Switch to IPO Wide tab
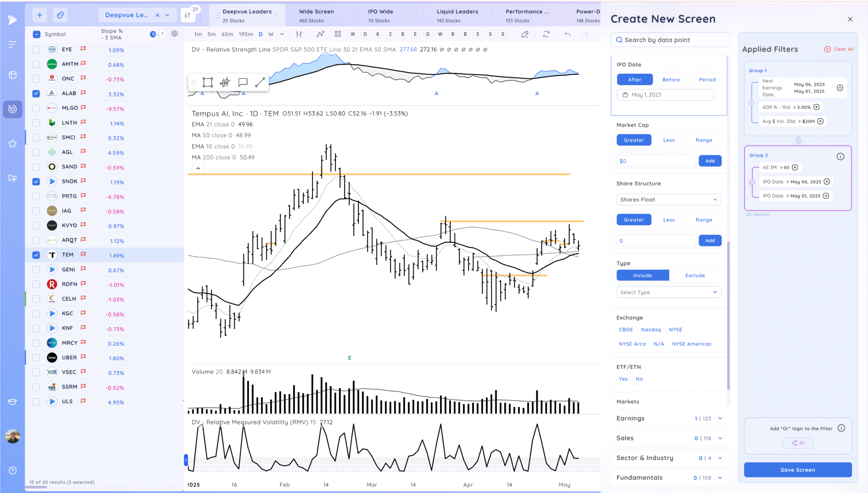Viewport: 868px width, 493px height. 380,16
